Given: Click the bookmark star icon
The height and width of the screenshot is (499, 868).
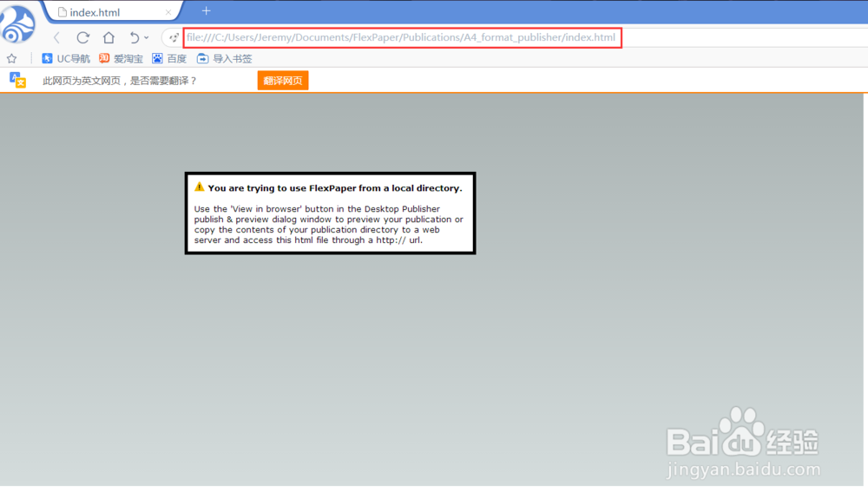Looking at the screenshot, I should (11, 59).
